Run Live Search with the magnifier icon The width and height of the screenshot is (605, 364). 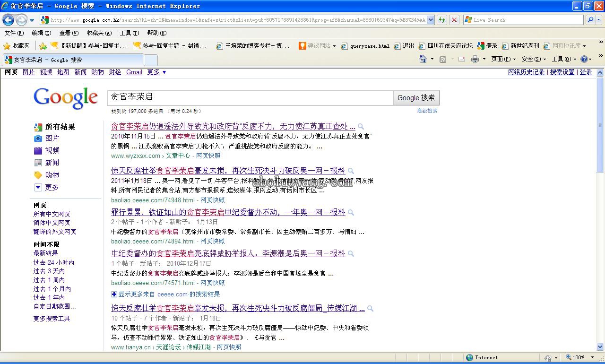tap(589, 20)
